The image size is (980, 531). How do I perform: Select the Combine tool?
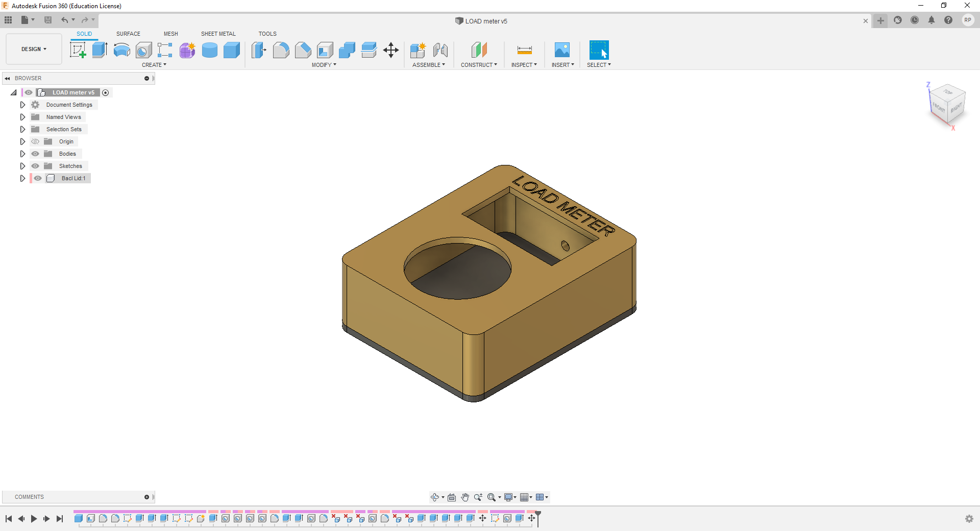[x=347, y=50]
